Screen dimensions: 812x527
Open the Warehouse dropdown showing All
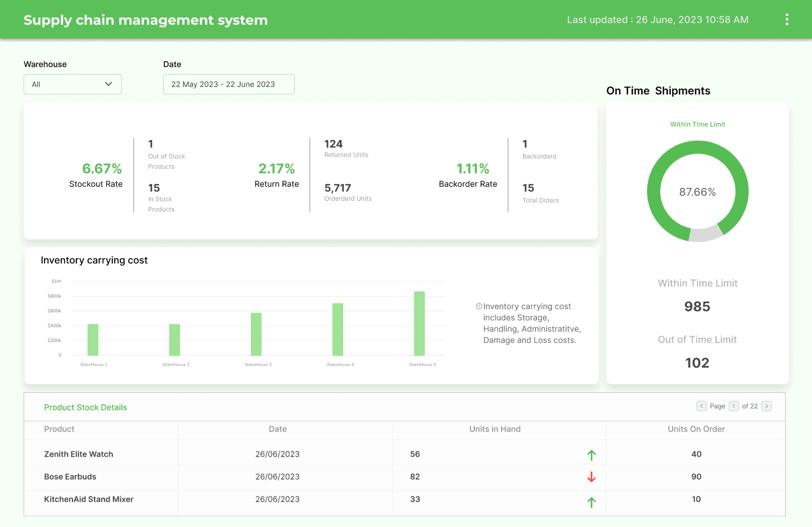pos(73,84)
